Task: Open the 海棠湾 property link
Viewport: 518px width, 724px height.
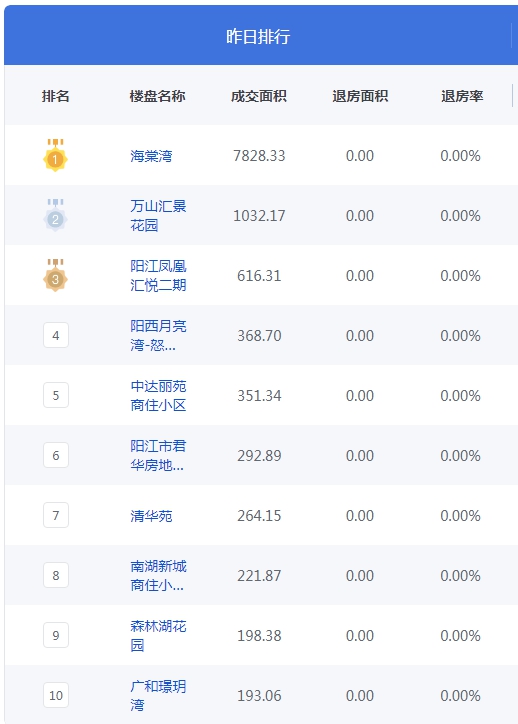Action: (151, 156)
